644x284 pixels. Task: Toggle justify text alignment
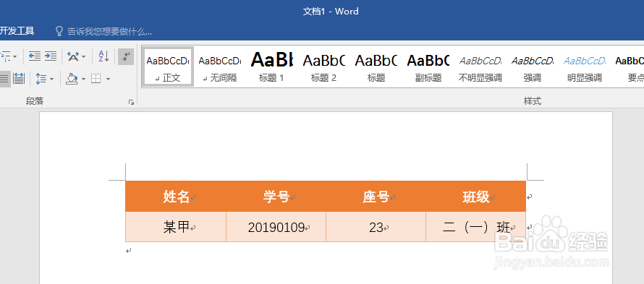[x=4, y=78]
